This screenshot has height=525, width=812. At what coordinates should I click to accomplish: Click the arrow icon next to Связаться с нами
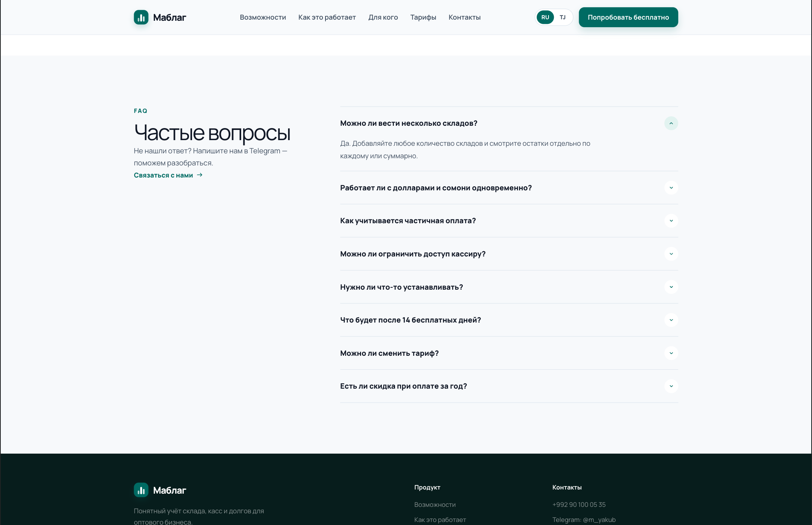point(200,175)
